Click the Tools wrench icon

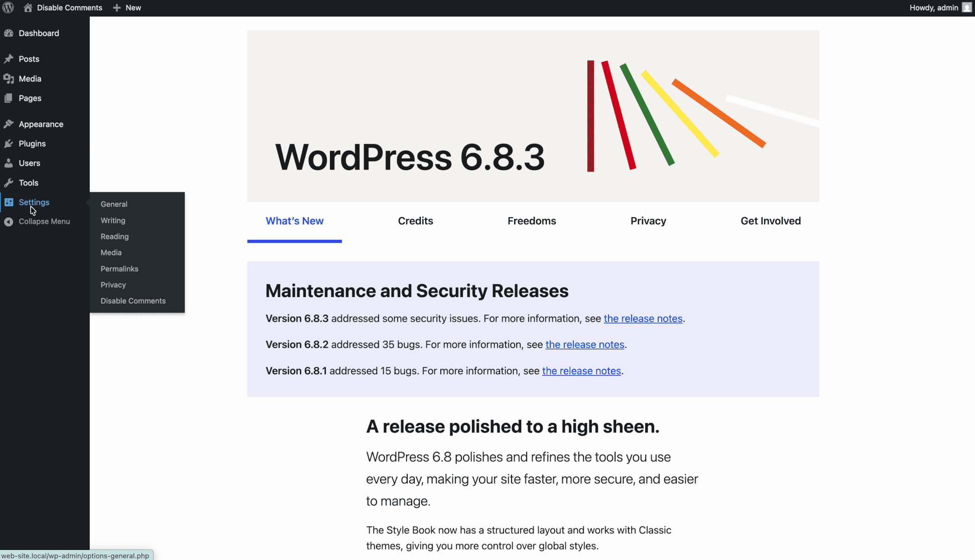(9, 183)
